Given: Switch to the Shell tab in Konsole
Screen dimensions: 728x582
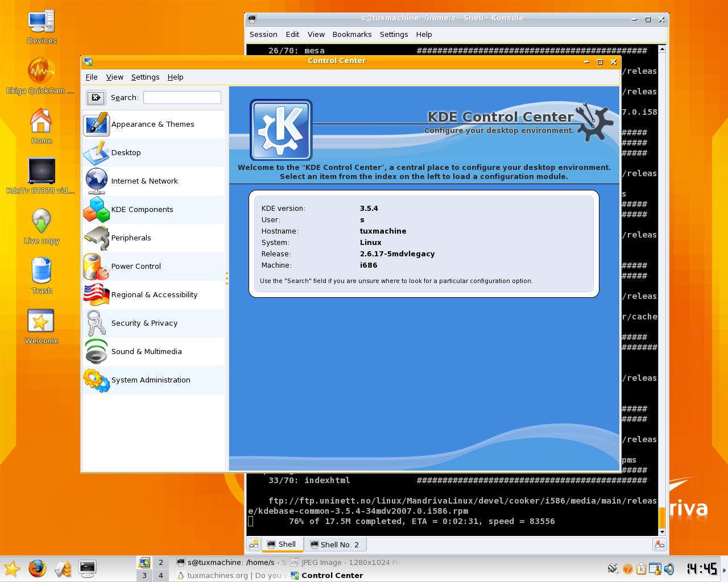Looking at the screenshot, I should coord(282,544).
